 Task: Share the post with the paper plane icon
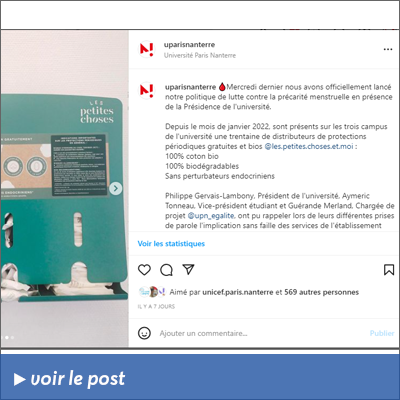(x=188, y=269)
